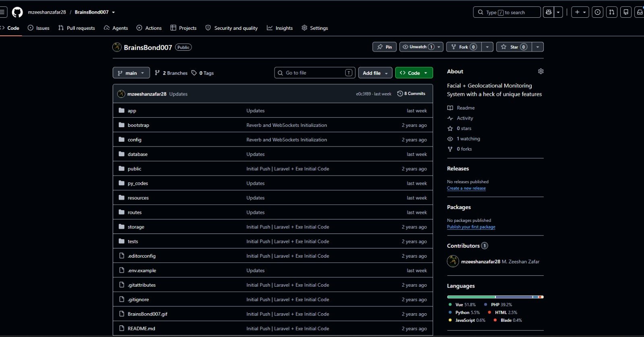Focus the Go to file input

(315, 73)
